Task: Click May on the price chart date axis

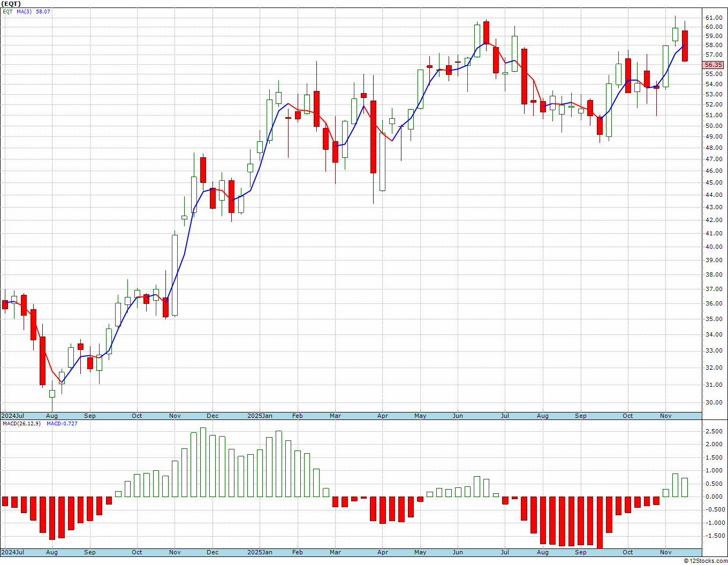Action: tap(420, 416)
